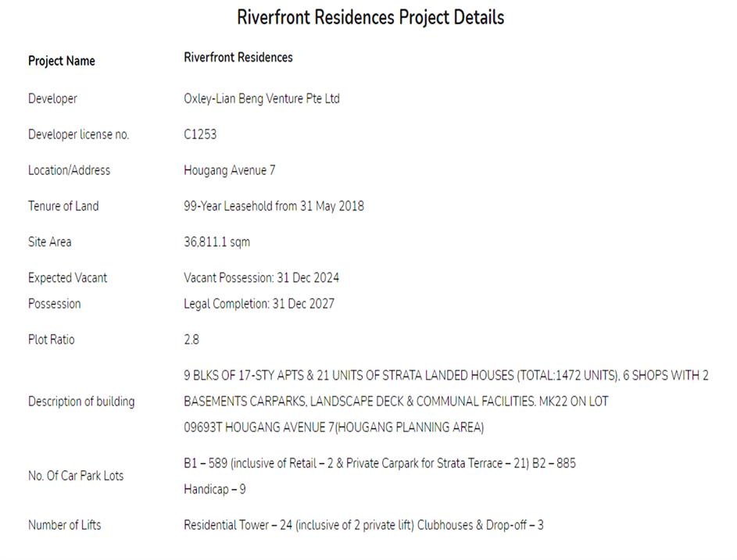Click the 99-Year Leasehold tenure text
The height and width of the screenshot is (560, 737).
click(x=274, y=206)
